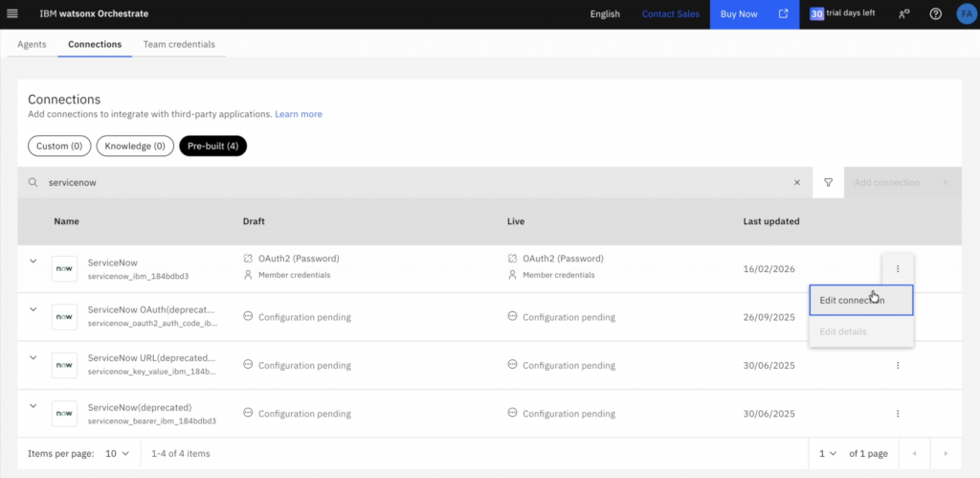The height and width of the screenshot is (478, 980).
Task: Switch to the Agents tab
Action: 32,44
